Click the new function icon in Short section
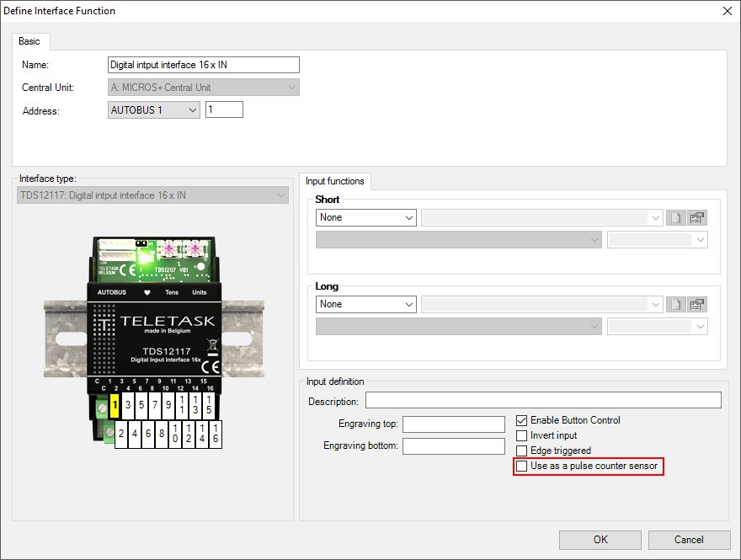This screenshot has height=560, width=741. pos(675,217)
